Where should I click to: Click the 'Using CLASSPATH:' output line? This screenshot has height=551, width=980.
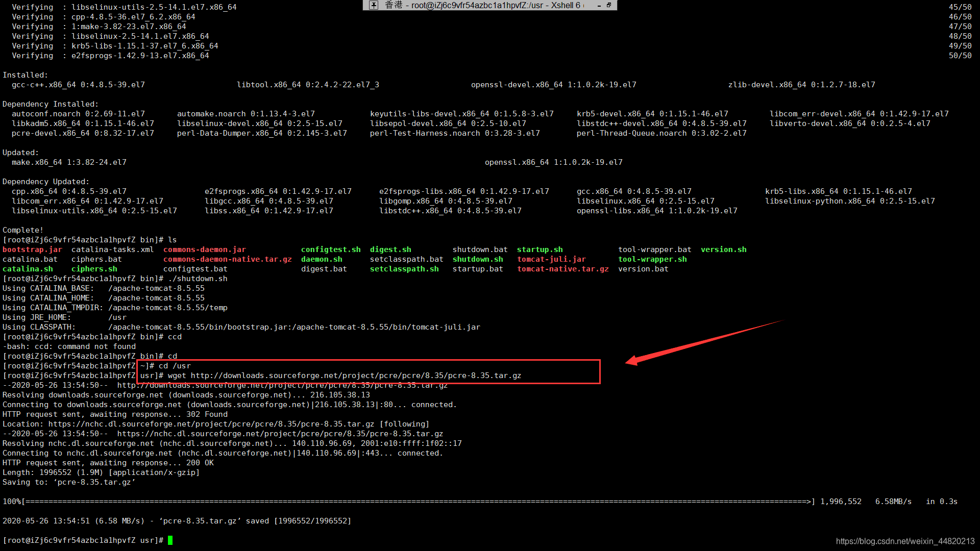pos(241,327)
